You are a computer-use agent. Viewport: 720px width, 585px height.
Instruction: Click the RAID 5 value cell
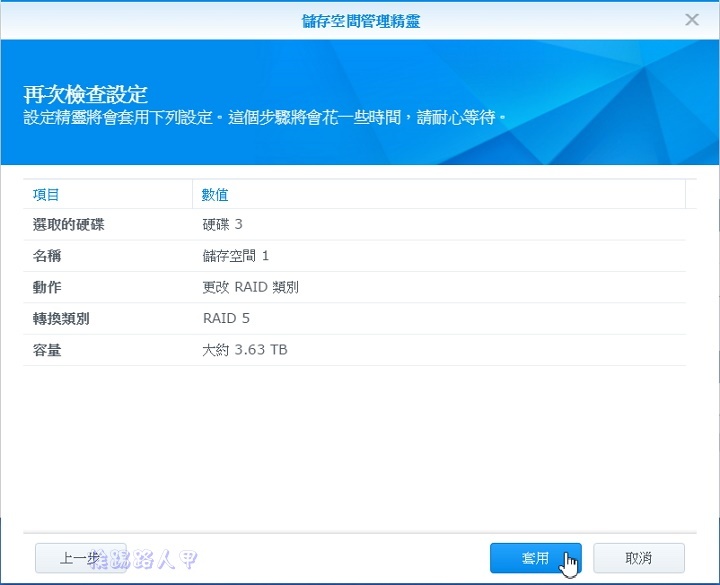coord(226,318)
